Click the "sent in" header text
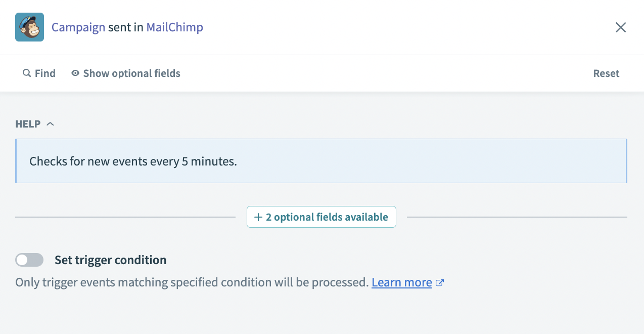This screenshot has height=334, width=644. 126,27
